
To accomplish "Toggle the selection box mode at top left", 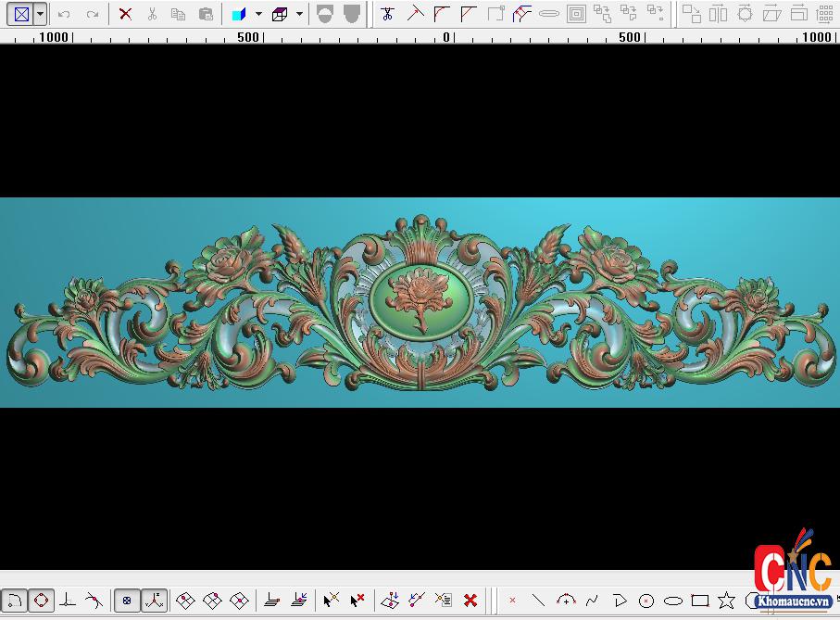I will (x=20, y=14).
